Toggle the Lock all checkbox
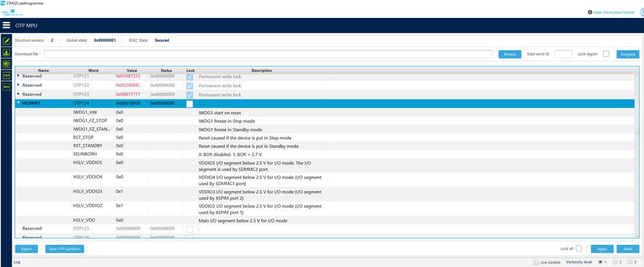The height and width of the screenshot is (267, 644). click(579, 248)
